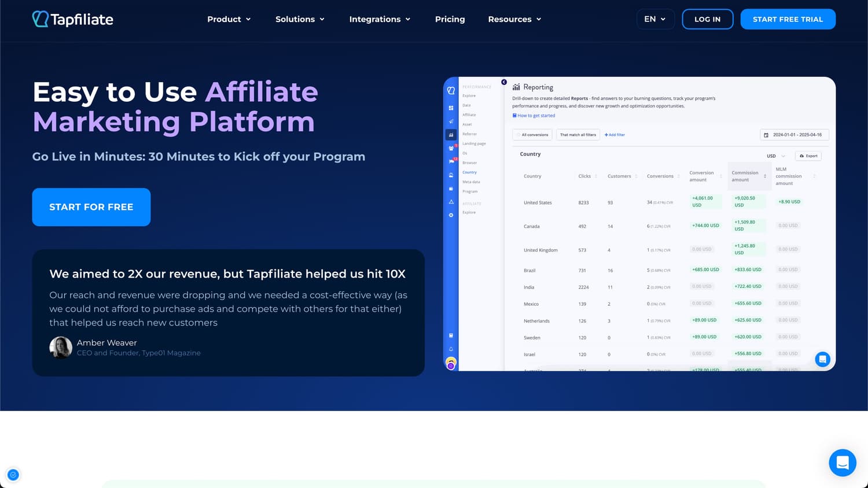Click the That match all filters button
This screenshot has height=488, width=868.
coord(578,135)
